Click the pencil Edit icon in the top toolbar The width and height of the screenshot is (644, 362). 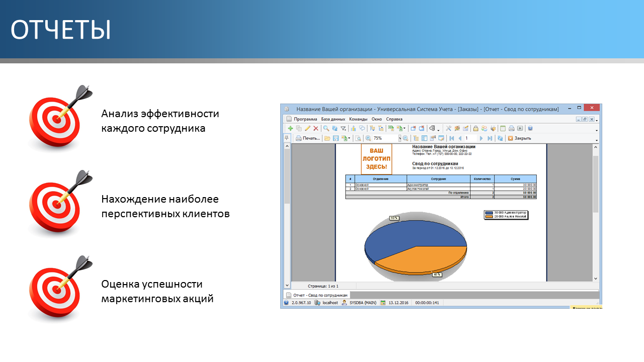307,128
